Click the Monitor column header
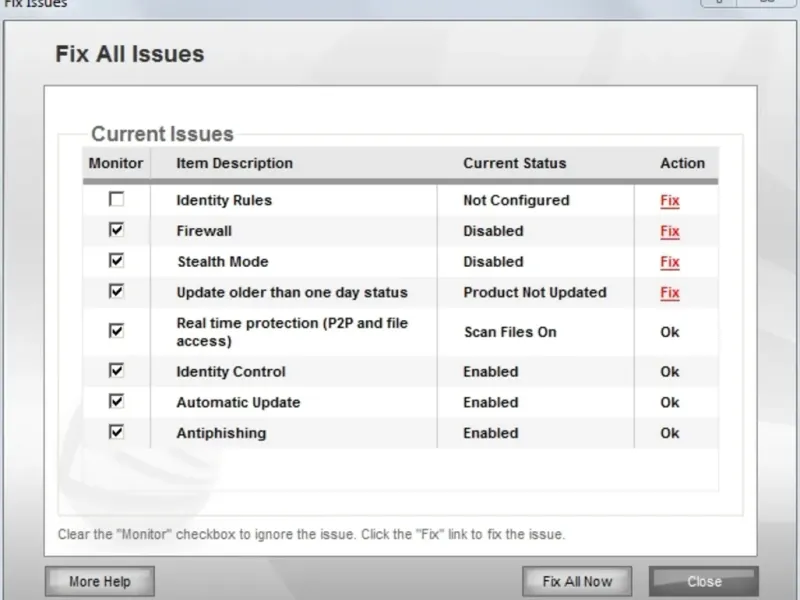Image resolution: width=800 pixels, height=600 pixels. tap(116, 163)
